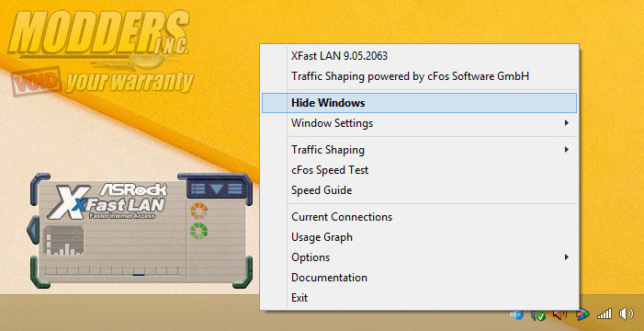The width and height of the screenshot is (644, 331).
Task: Click the red speaker tray icon
Action: tap(559, 315)
